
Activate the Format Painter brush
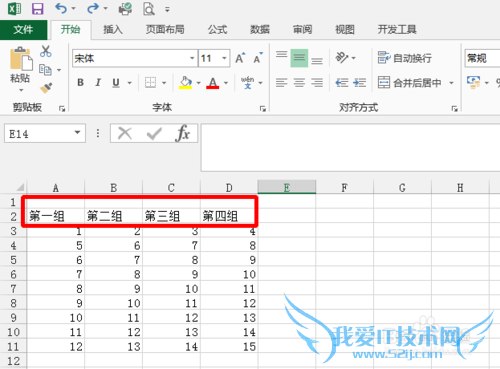46,88
